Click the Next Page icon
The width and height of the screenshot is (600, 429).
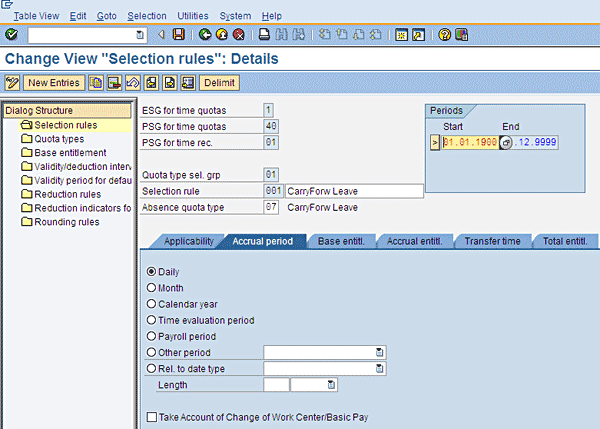coord(359,35)
